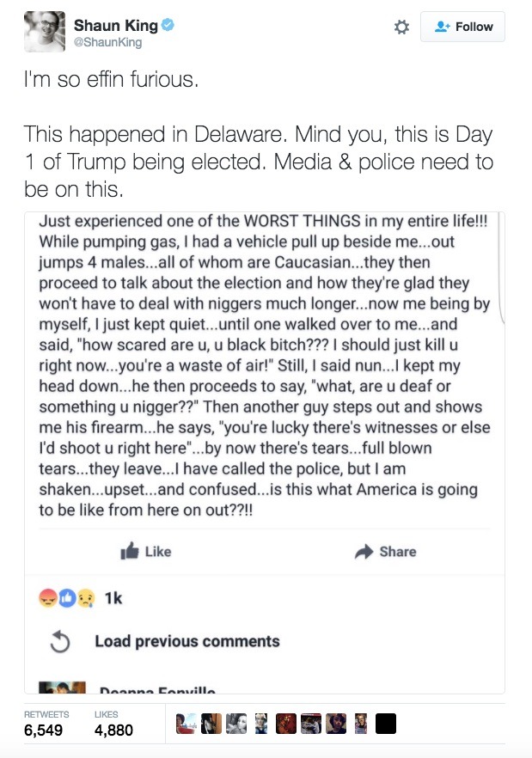Open Shaun King's profile picture

[44, 32]
